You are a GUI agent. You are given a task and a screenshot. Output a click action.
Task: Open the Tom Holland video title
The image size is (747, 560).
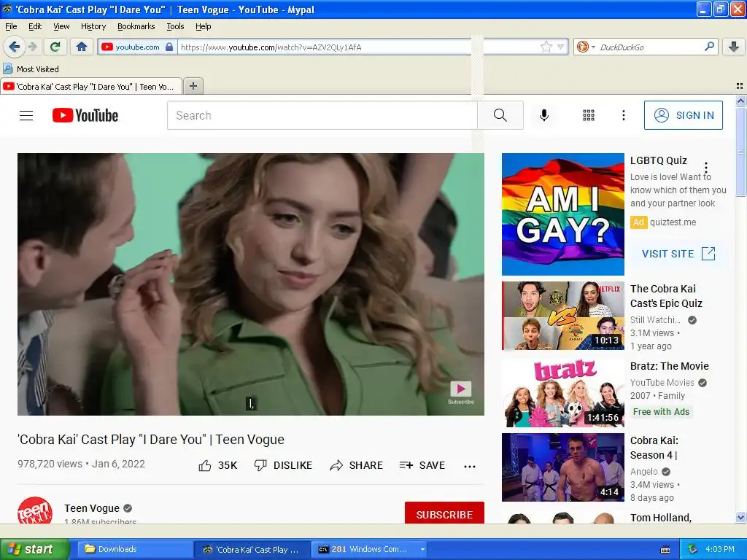pyautogui.click(x=661, y=518)
